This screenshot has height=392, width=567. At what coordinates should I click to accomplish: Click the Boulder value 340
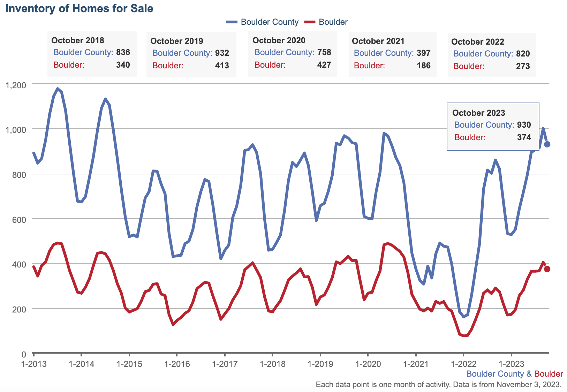pos(123,65)
